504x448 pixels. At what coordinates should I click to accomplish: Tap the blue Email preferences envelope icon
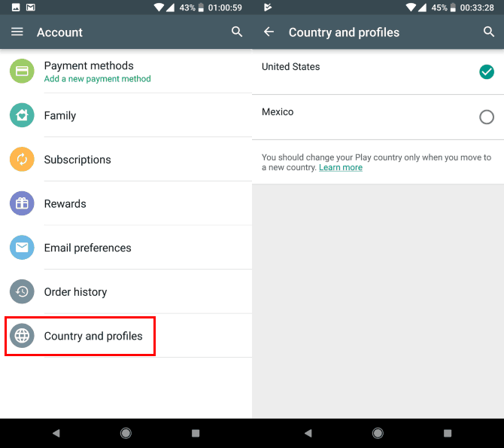click(22, 248)
